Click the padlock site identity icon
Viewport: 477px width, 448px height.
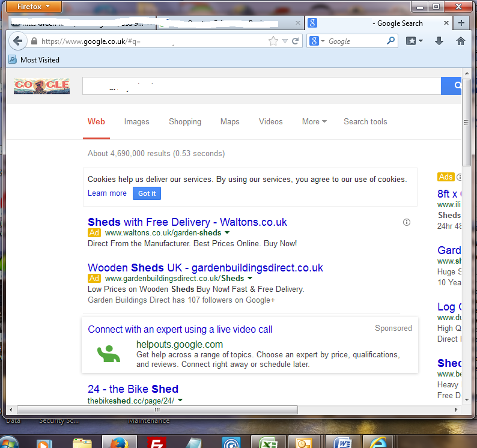click(34, 41)
